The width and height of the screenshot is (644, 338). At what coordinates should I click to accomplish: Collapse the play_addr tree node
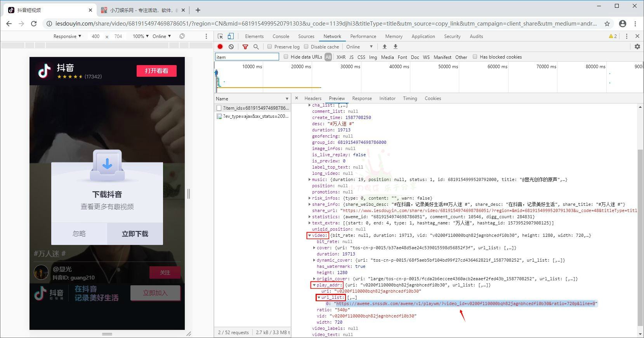(x=314, y=285)
